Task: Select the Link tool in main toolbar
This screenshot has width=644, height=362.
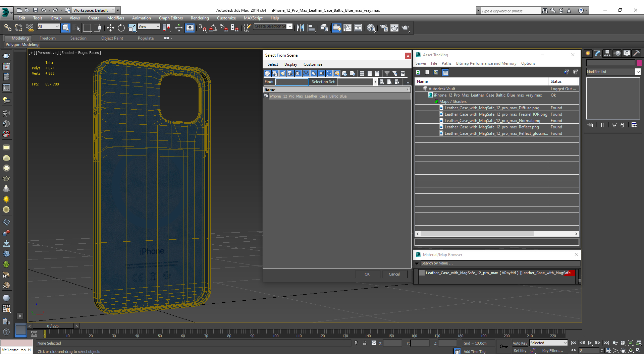Action: (x=8, y=28)
